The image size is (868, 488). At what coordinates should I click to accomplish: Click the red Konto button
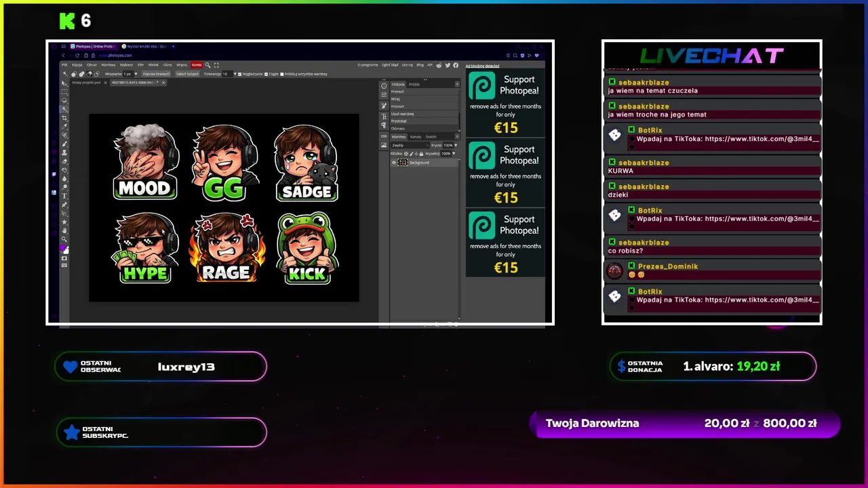(196, 65)
